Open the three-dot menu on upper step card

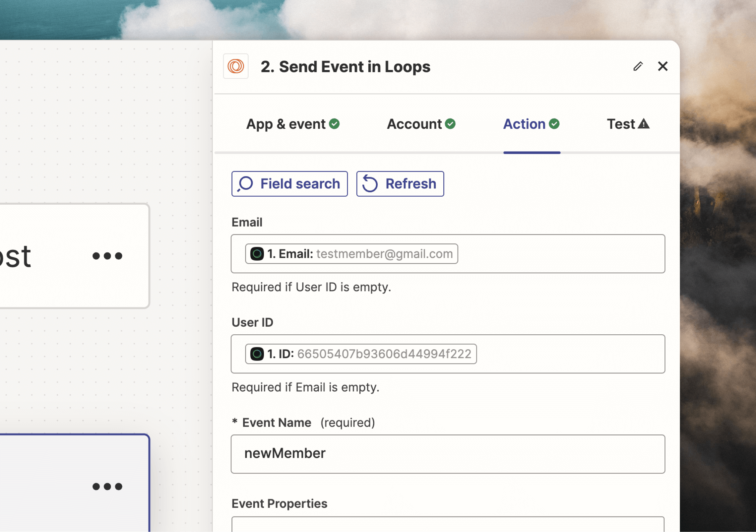point(107,256)
